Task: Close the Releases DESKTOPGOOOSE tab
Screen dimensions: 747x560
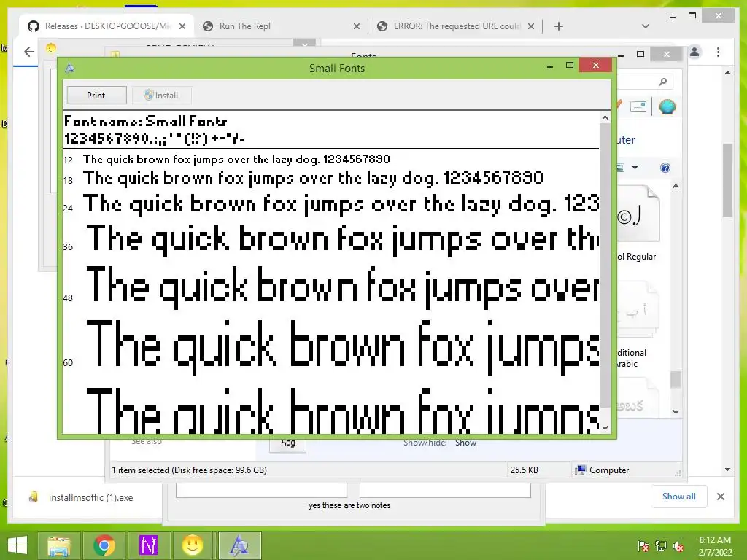Action: 182,26
